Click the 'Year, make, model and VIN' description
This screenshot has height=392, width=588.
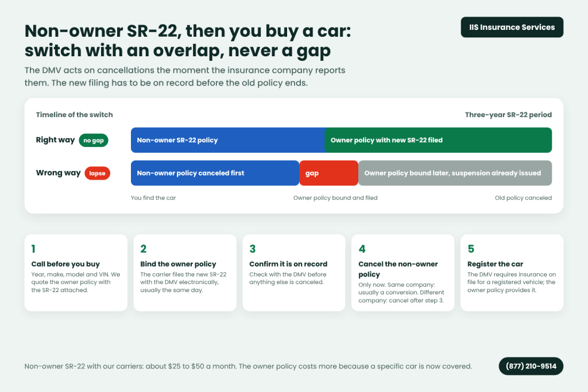pyautogui.click(x=76, y=282)
